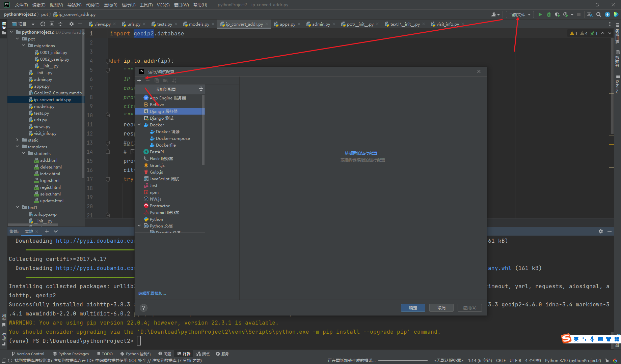Click the Sogou input method S icon

566,338
